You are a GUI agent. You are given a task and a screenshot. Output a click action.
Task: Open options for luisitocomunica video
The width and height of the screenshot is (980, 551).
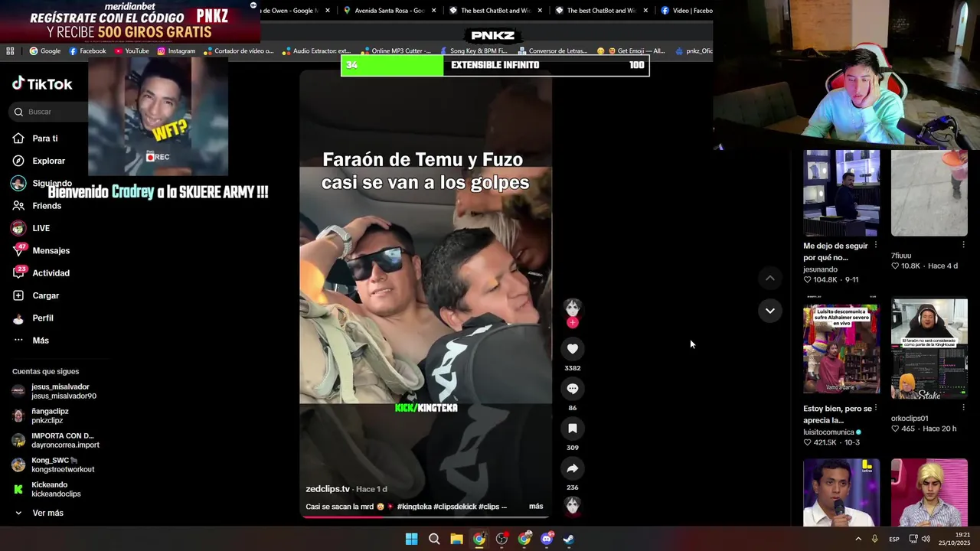[x=876, y=408]
